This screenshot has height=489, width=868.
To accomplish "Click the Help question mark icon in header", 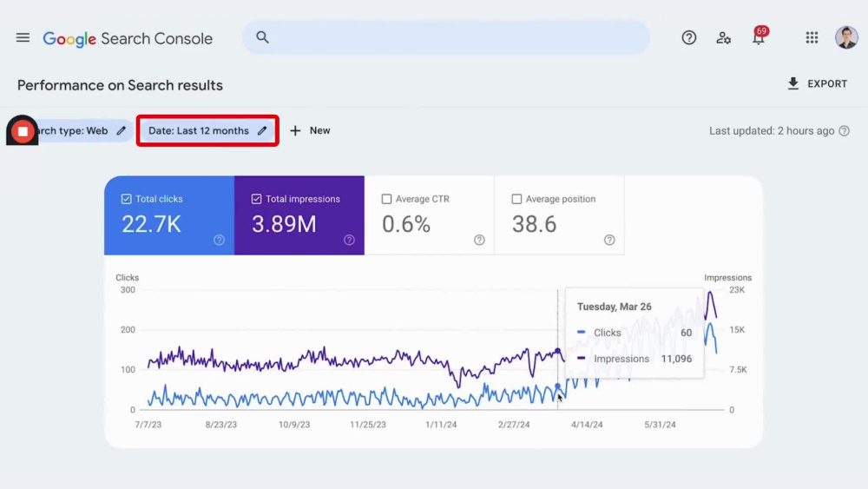I will click(x=688, y=37).
